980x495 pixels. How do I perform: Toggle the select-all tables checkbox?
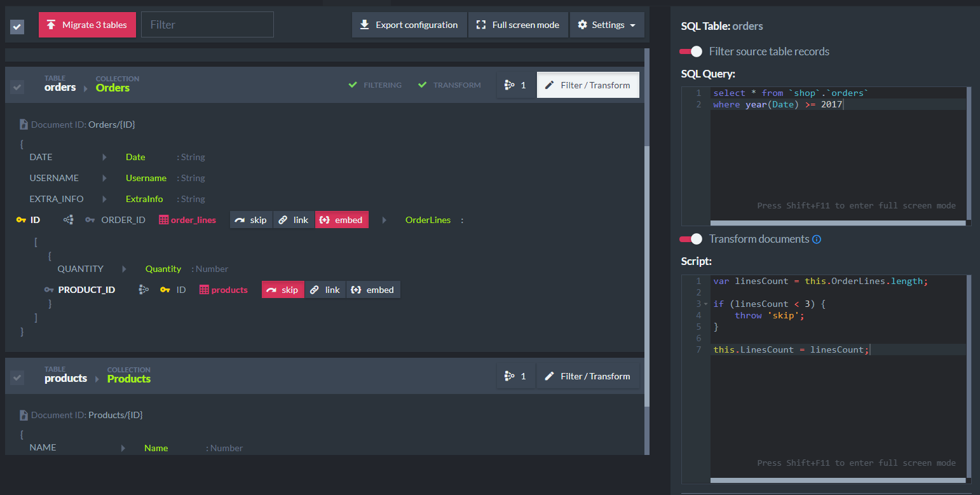pos(17,27)
